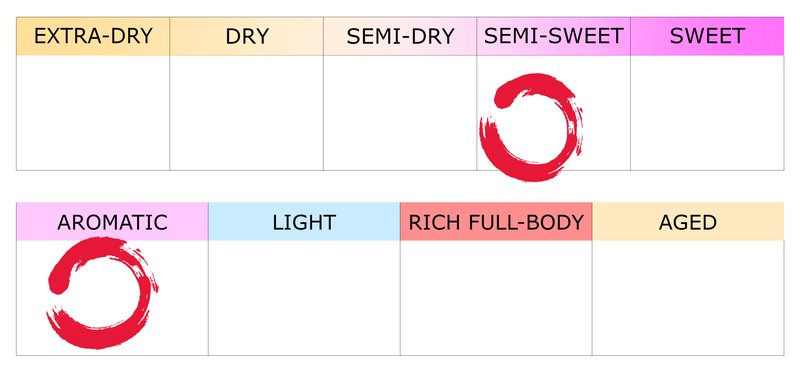
Task: Select the DRY header
Action: pos(246,36)
